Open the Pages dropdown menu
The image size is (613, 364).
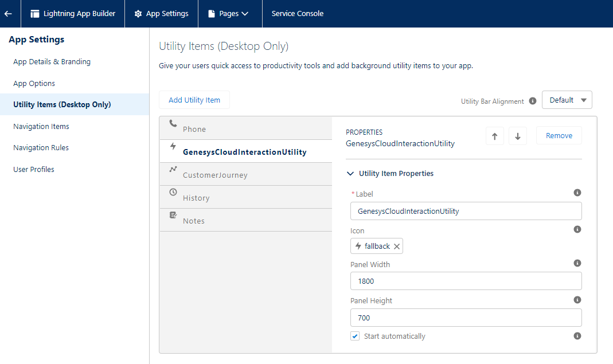(x=228, y=14)
